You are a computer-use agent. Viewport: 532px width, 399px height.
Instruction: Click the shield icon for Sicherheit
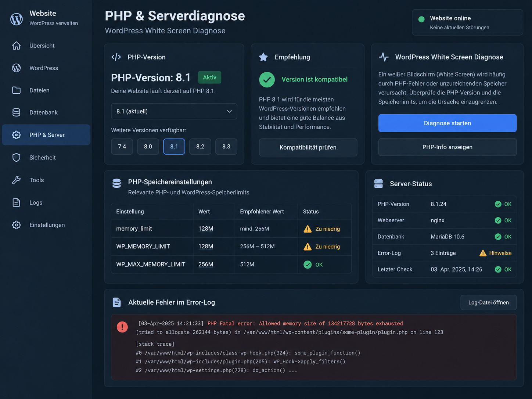[x=16, y=158]
